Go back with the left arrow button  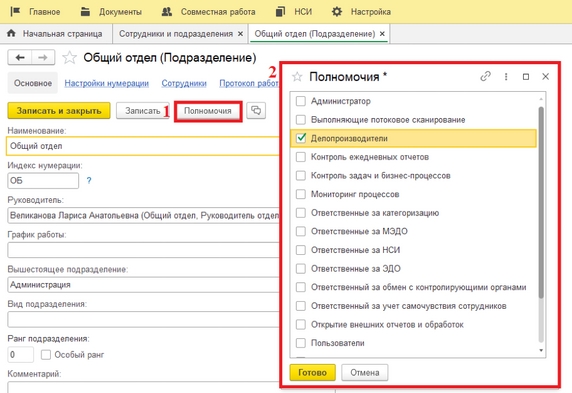tap(20, 57)
